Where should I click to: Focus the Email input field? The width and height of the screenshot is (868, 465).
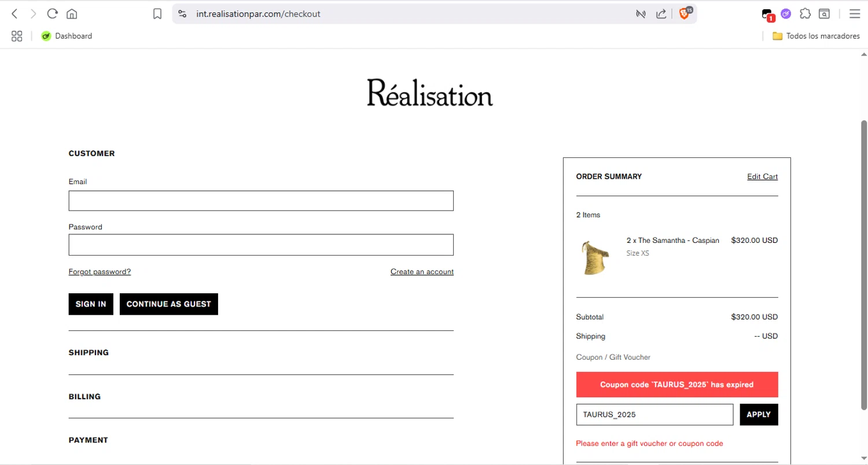point(261,201)
